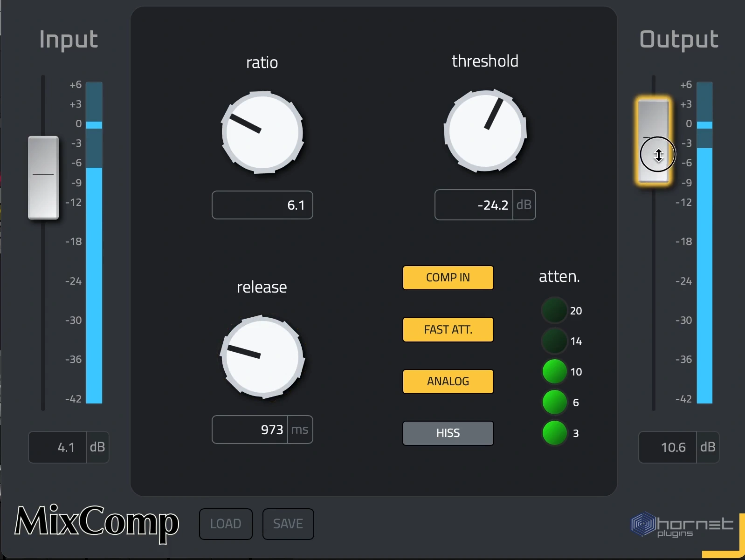
Task: Click the SAVE preset button
Action: [288, 524]
